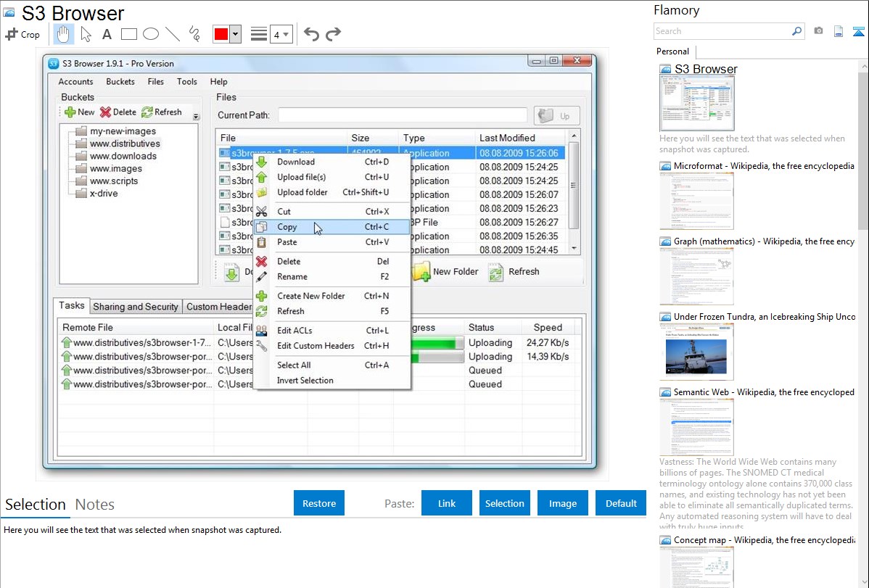The height and width of the screenshot is (588, 869).
Task: Switch to the Notes tab
Action: click(95, 505)
